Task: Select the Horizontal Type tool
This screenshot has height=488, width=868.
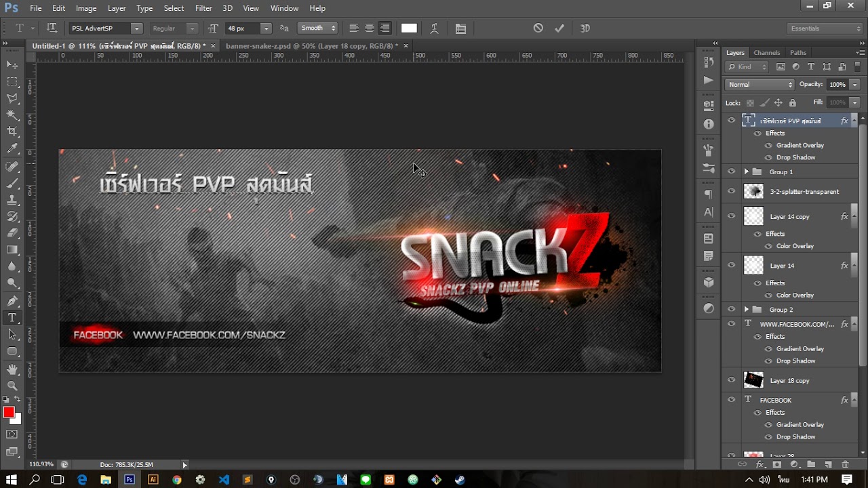Action: pyautogui.click(x=12, y=318)
